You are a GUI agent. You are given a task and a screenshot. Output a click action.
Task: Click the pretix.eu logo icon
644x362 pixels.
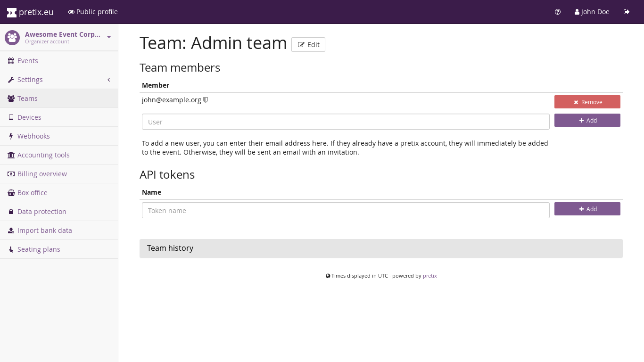click(x=12, y=12)
